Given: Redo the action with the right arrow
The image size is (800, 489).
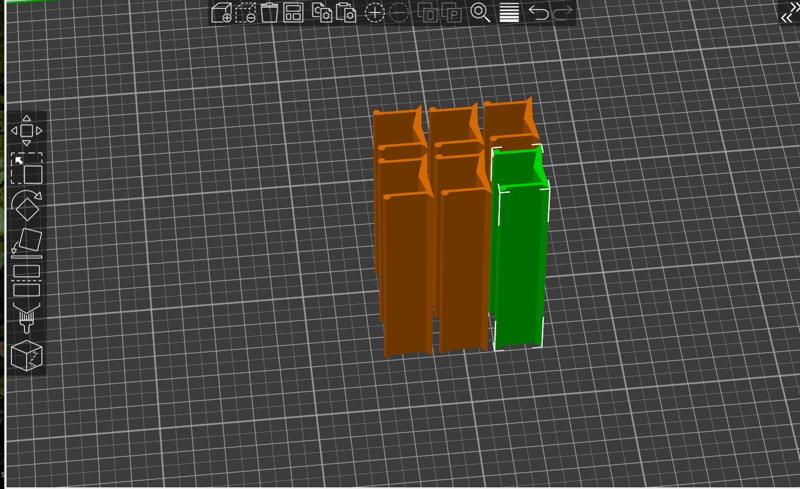Looking at the screenshot, I should [x=563, y=12].
